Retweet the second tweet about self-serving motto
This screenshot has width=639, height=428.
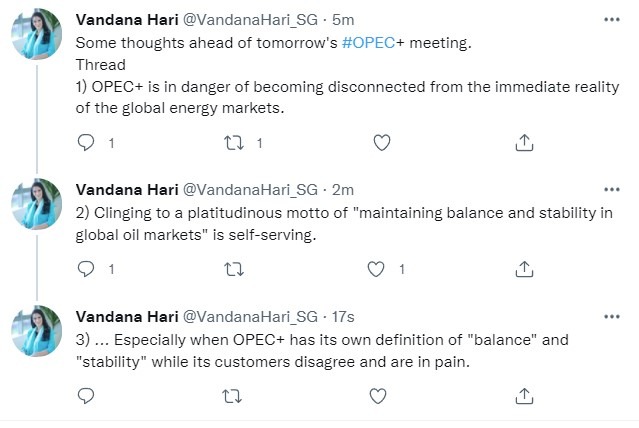233,268
